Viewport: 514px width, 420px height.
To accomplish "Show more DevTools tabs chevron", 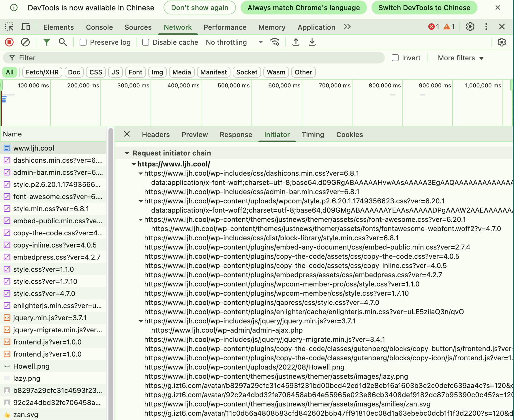I will click(347, 27).
